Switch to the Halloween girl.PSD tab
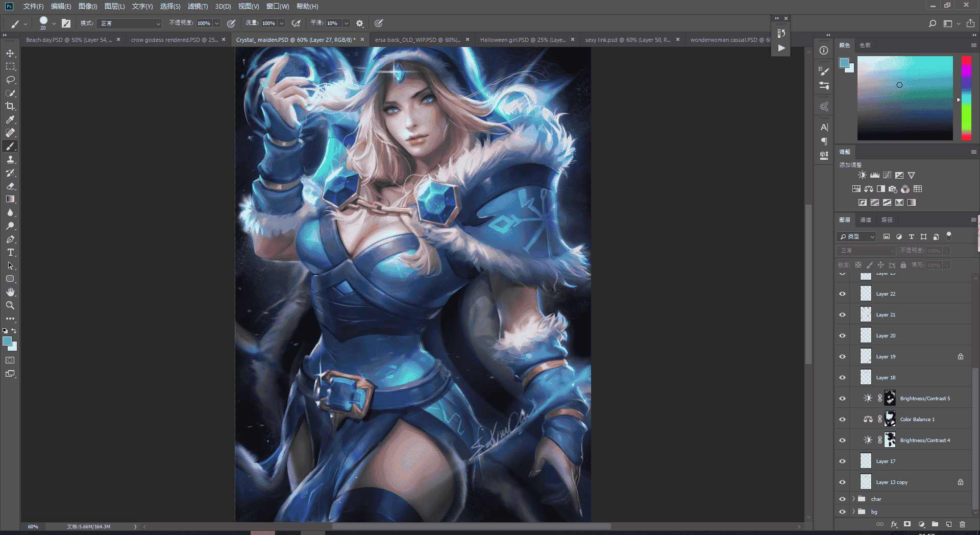Viewport: 980px width, 535px height. click(x=523, y=39)
